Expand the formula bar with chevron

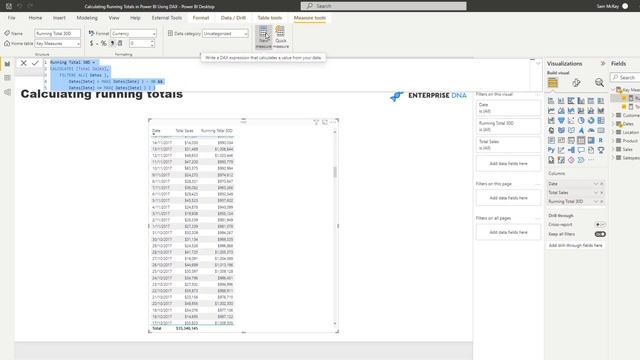click(x=538, y=63)
